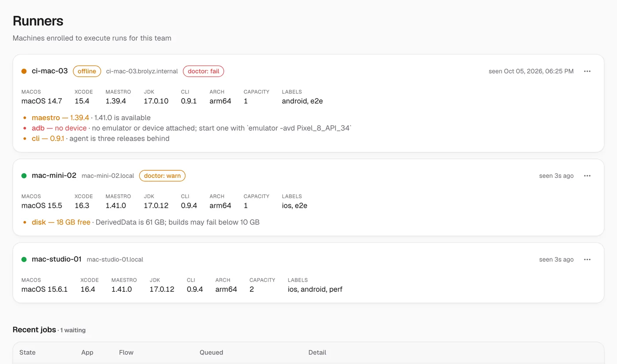Click the orange status dot beside ci-mac-03
This screenshot has height=364, width=617.
[24, 71]
